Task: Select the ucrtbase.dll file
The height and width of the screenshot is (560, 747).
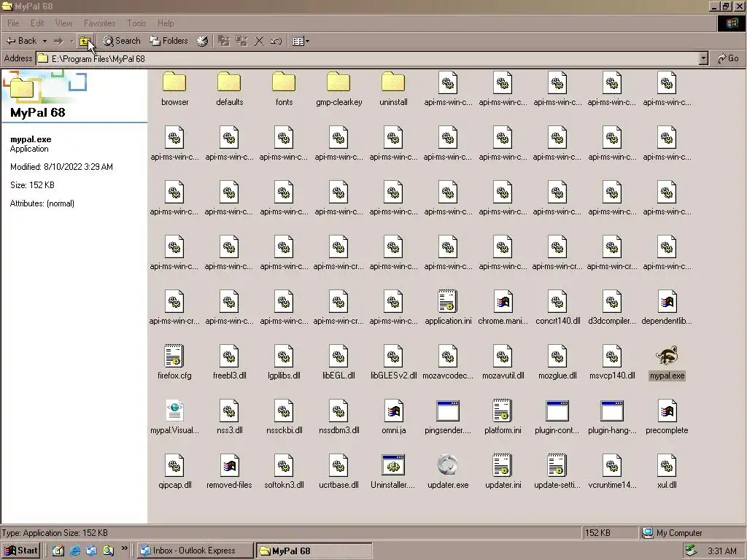Action: [338, 472]
